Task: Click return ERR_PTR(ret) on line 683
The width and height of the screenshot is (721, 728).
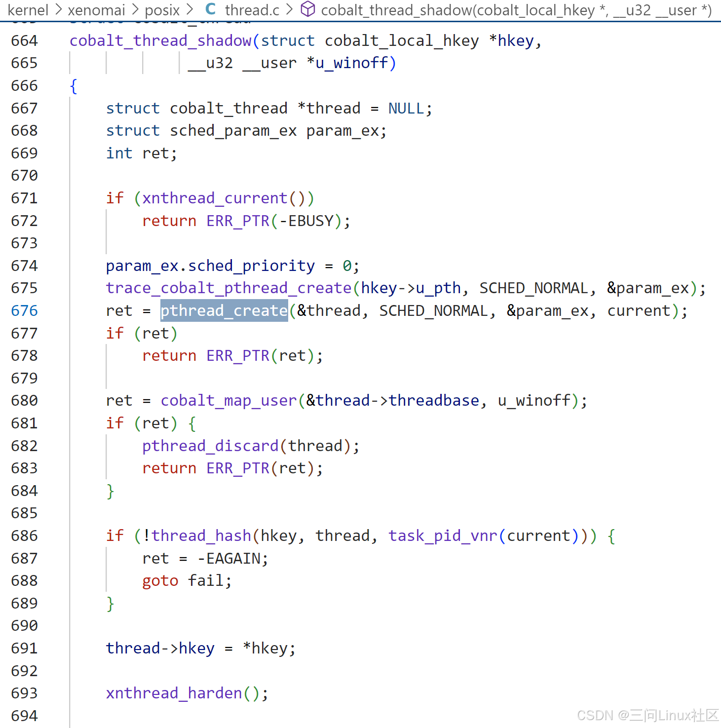Action: pyautogui.click(x=228, y=468)
